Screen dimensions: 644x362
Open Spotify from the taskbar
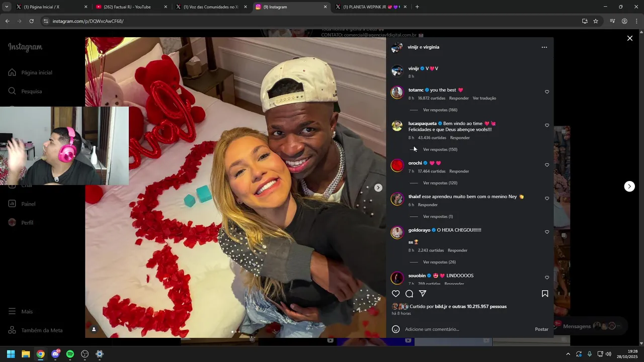point(70,354)
